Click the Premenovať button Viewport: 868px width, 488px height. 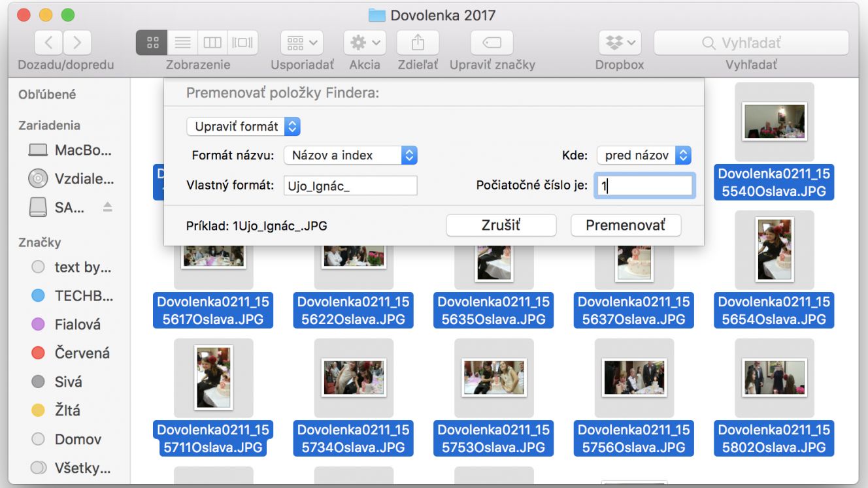pos(626,225)
